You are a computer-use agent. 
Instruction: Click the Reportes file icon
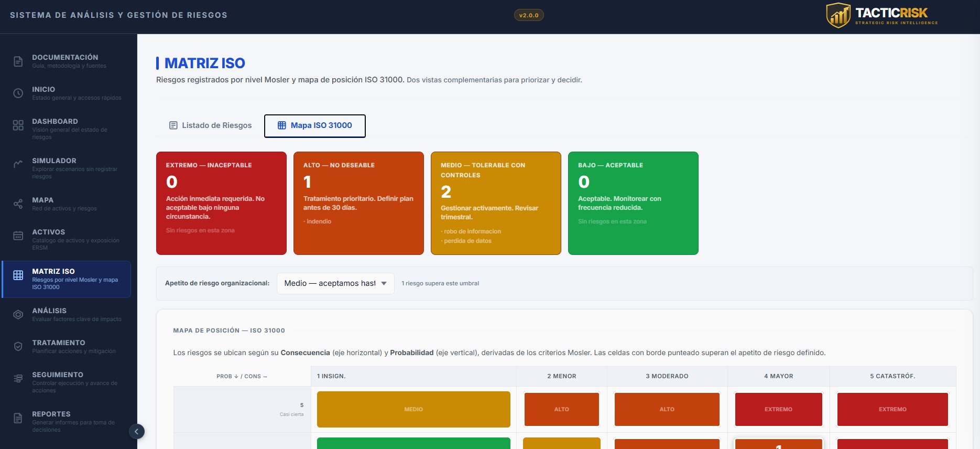pyautogui.click(x=18, y=418)
